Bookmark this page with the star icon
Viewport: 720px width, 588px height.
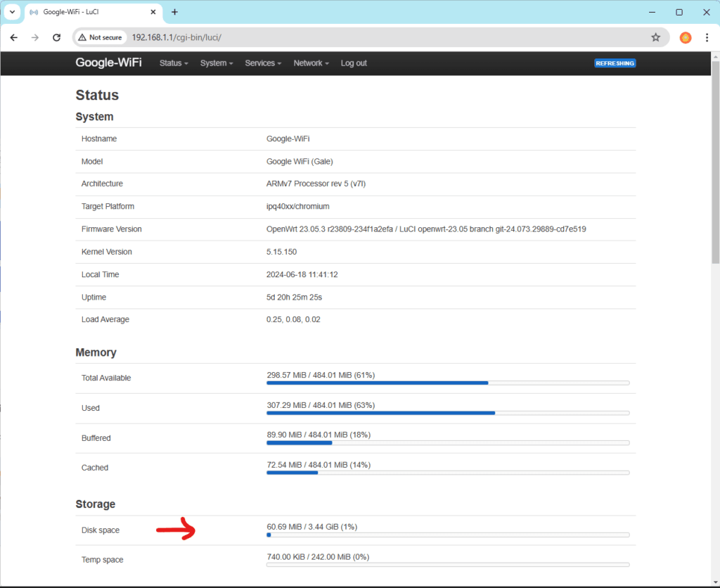click(656, 38)
